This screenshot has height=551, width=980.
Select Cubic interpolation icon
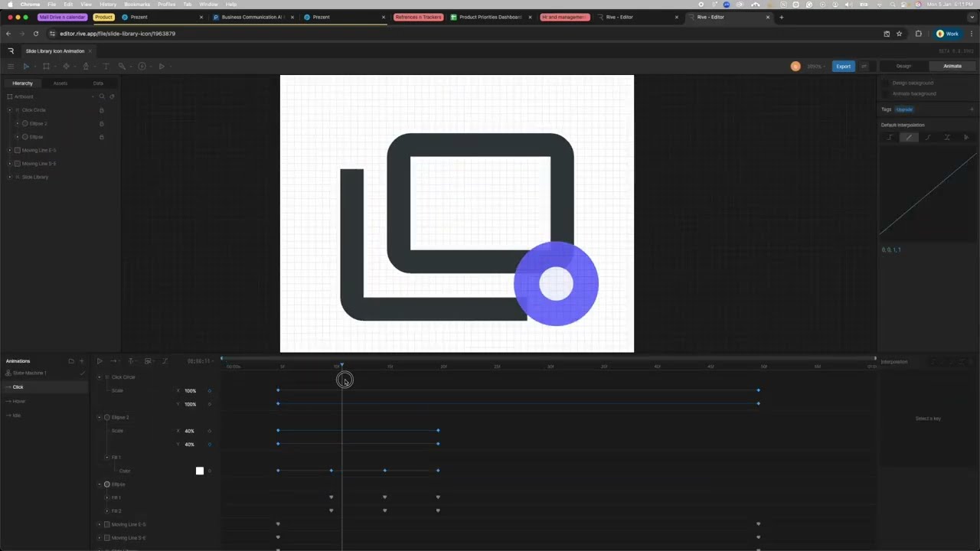tap(928, 138)
